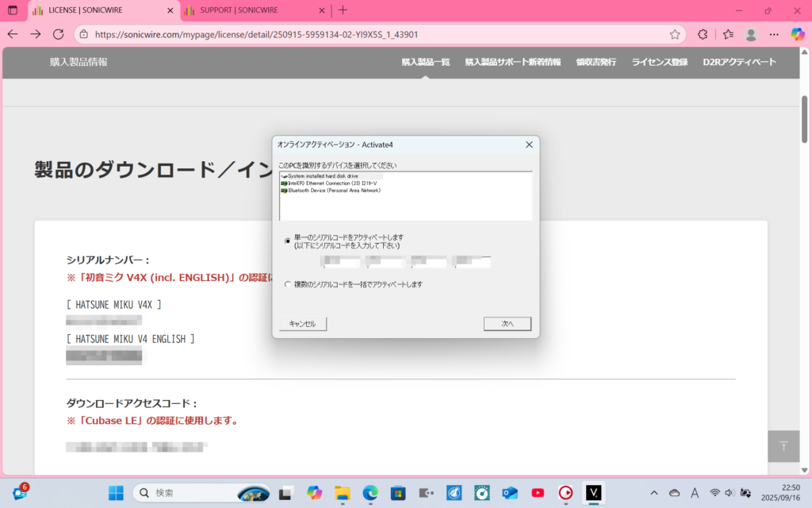The image size is (812, 508).
Task: Select System installed hard disk drive device
Action: click(323, 175)
